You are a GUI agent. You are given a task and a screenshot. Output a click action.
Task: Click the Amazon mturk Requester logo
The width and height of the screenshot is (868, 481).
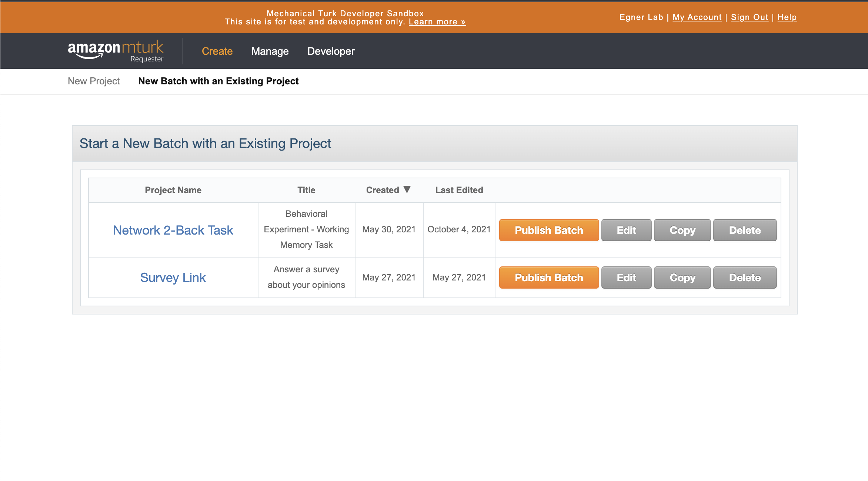point(116,51)
